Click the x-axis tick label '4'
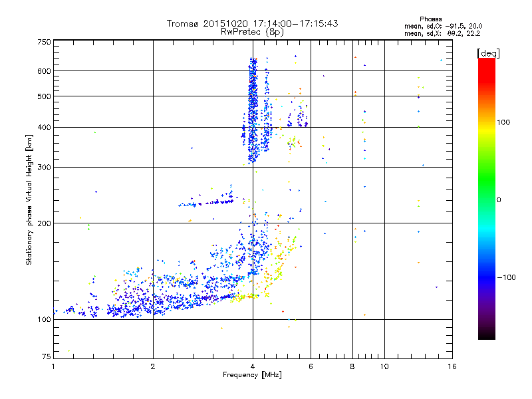Viewport: 532px width, 399px height. point(253,366)
